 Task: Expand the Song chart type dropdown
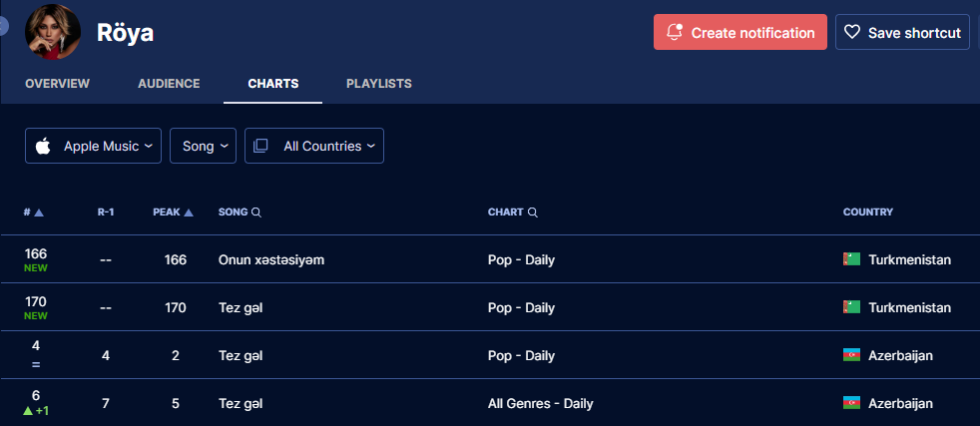point(203,146)
